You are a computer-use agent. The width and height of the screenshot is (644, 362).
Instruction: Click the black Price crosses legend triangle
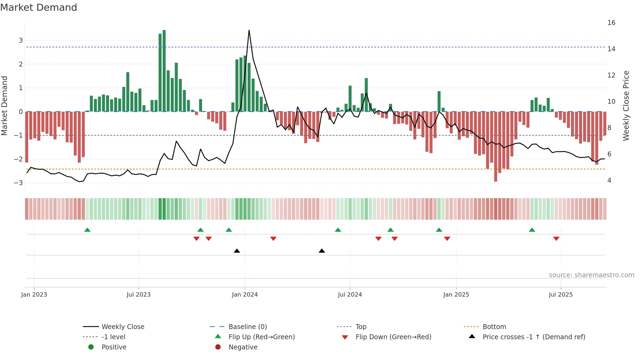[x=472, y=336]
